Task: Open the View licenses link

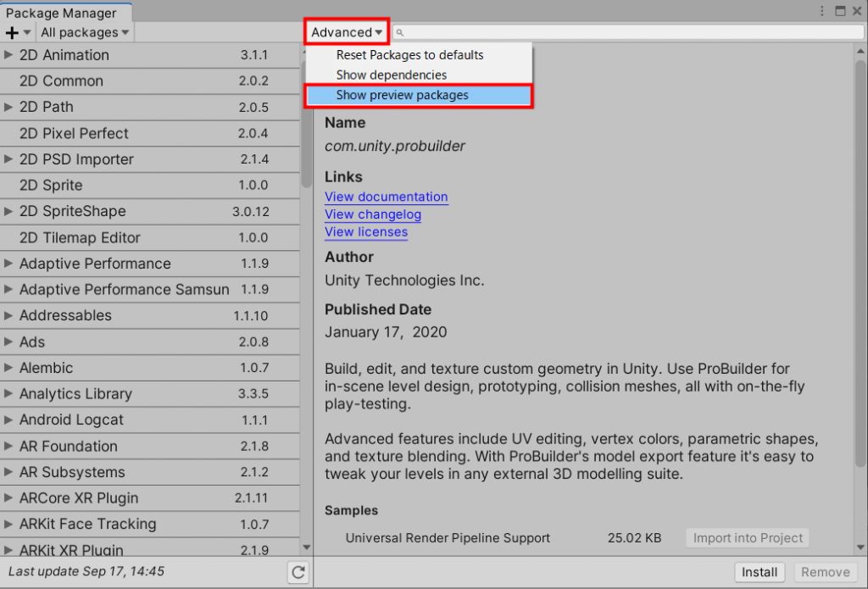Action: (x=366, y=232)
